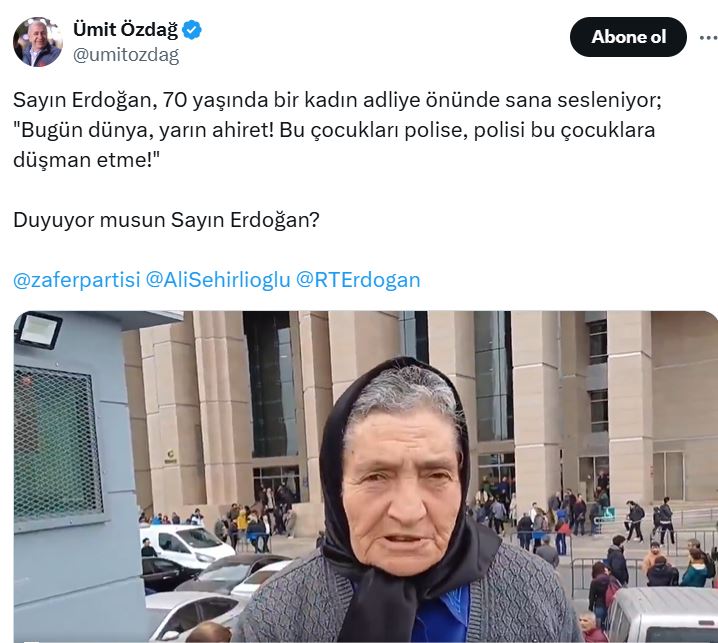This screenshot has height=643, width=718.
Task: Open the Ümit Özdağ display name
Action: [125, 30]
